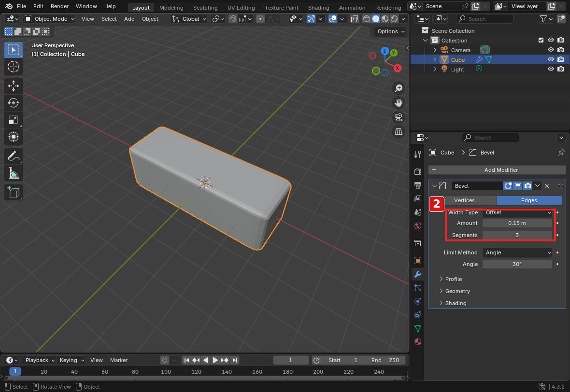Hide the Camera in the viewport

[551, 50]
